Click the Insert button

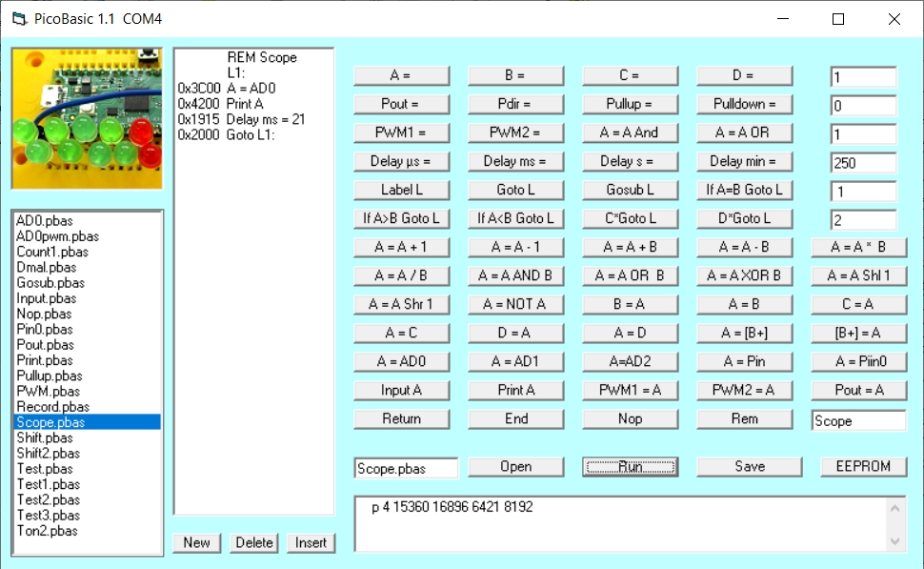311,542
